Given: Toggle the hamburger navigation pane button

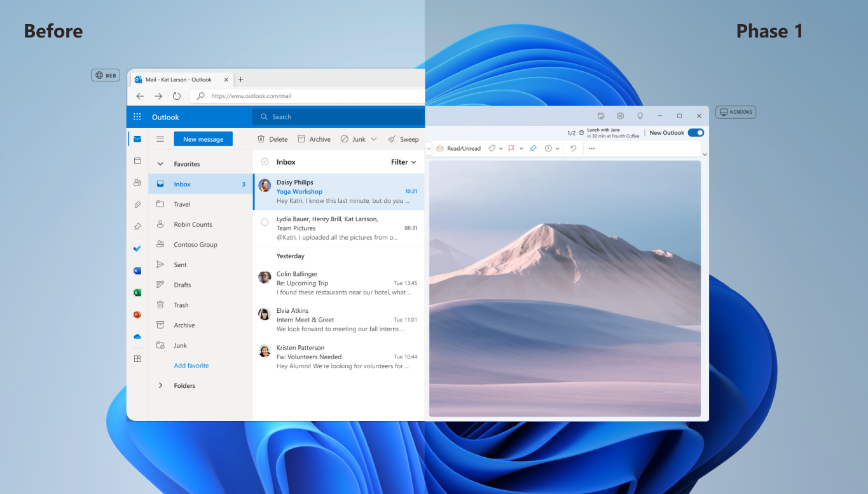Looking at the screenshot, I should click(160, 139).
